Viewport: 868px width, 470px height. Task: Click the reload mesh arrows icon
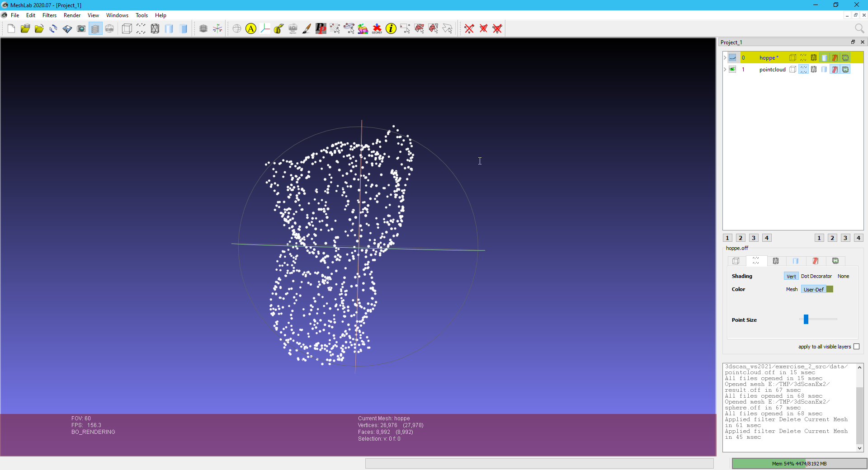pos(53,29)
